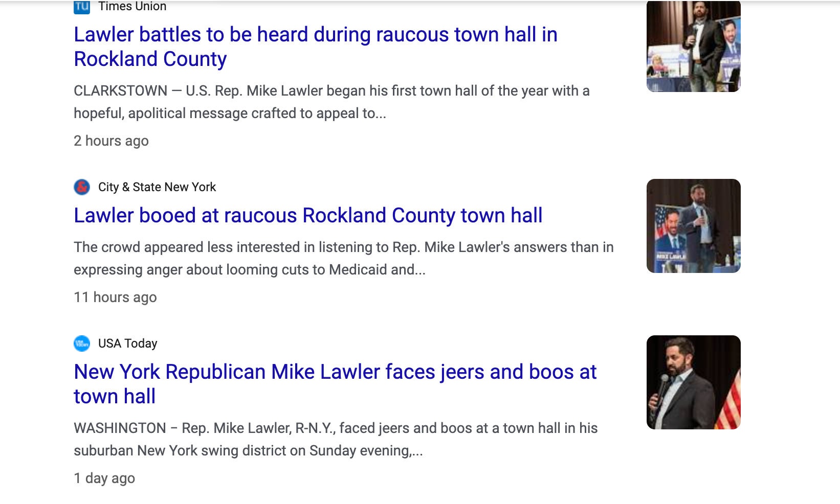Open 'Lawler booed at raucous Rockland County' article
Viewport: 840px width, 504px height.
tap(308, 216)
